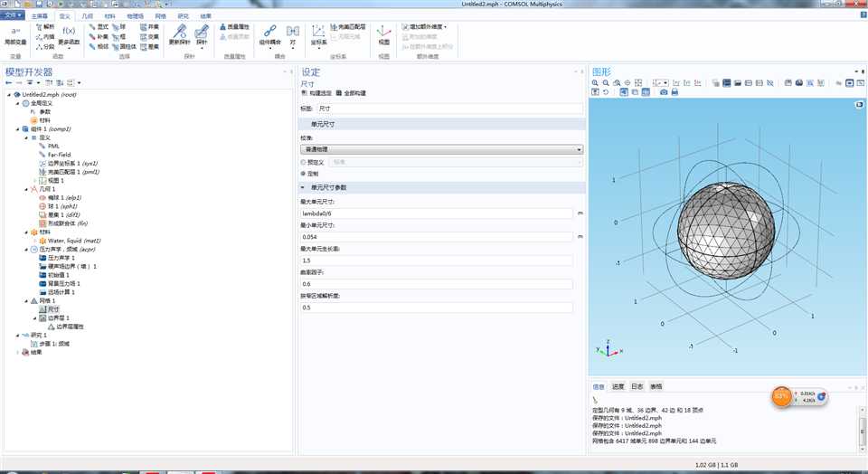The image size is (868, 474).
Task: Click the 最大单元生长率 field with 1.5
Action: point(436,261)
